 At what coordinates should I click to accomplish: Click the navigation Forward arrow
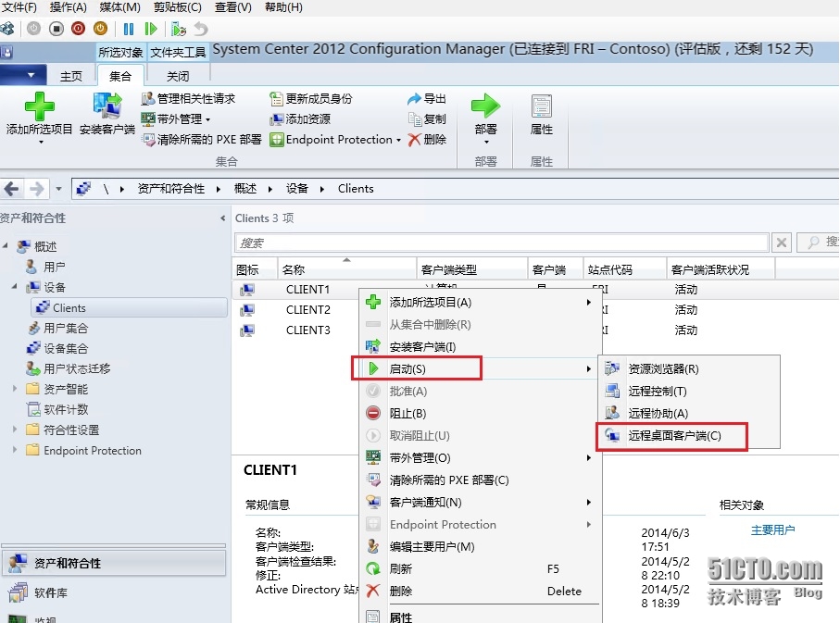[36, 189]
